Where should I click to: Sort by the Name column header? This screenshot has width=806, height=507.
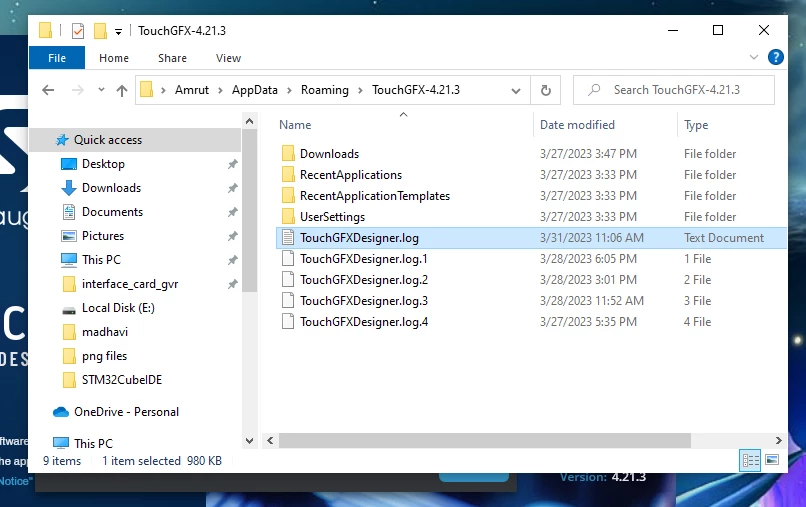tap(295, 125)
